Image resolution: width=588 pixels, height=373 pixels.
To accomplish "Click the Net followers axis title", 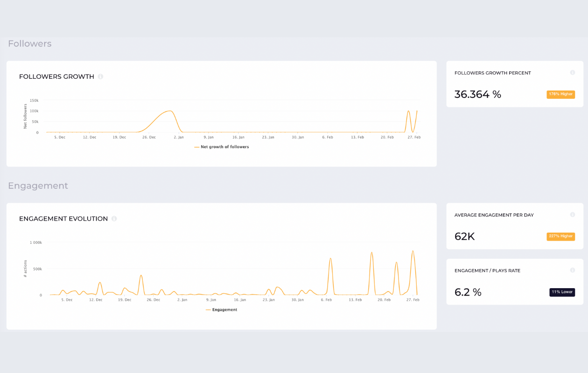I will 25,117.
